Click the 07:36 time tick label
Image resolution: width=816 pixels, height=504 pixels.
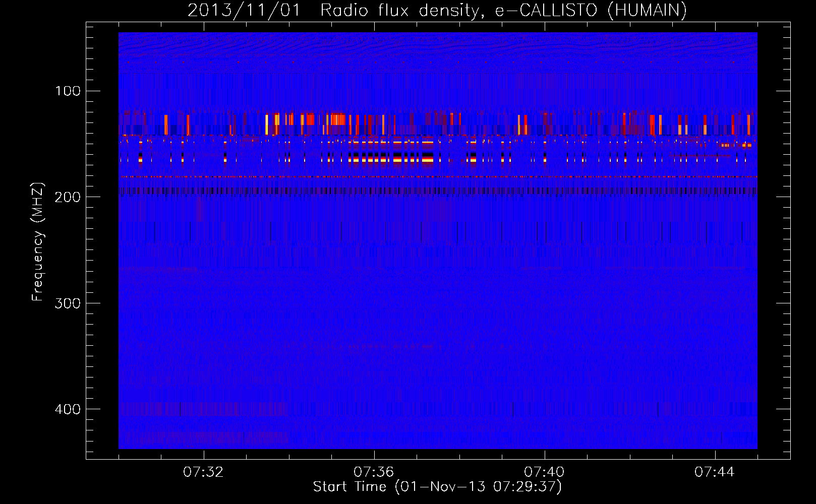pos(374,472)
